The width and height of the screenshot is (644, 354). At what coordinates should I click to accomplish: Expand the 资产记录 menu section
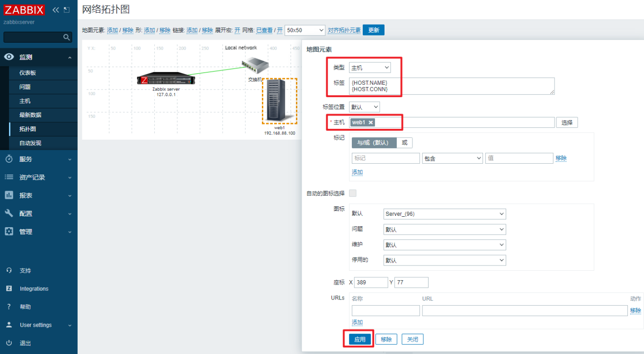(x=70, y=177)
